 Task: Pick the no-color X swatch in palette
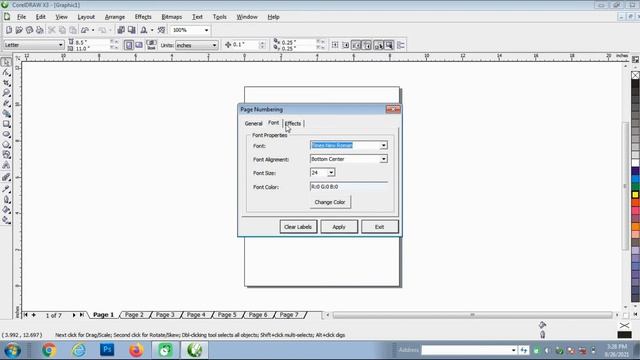click(x=636, y=75)
